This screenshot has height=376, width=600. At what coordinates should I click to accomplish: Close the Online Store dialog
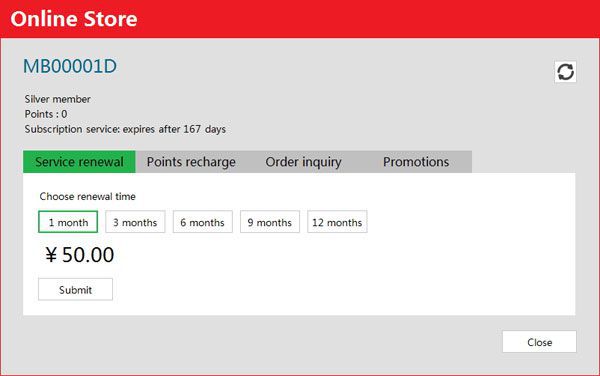tap(540, 342)
